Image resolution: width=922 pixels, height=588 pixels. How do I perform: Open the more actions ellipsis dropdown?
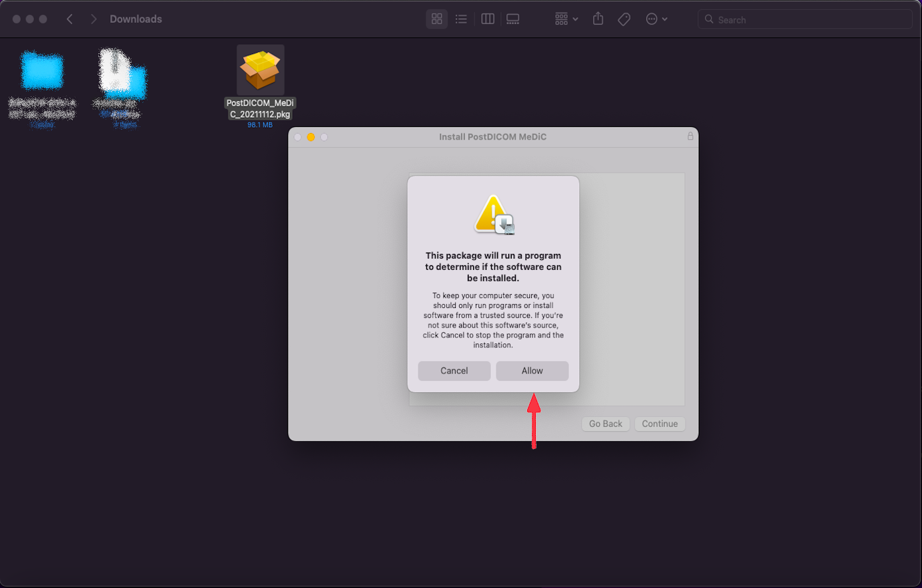point(653,19)
